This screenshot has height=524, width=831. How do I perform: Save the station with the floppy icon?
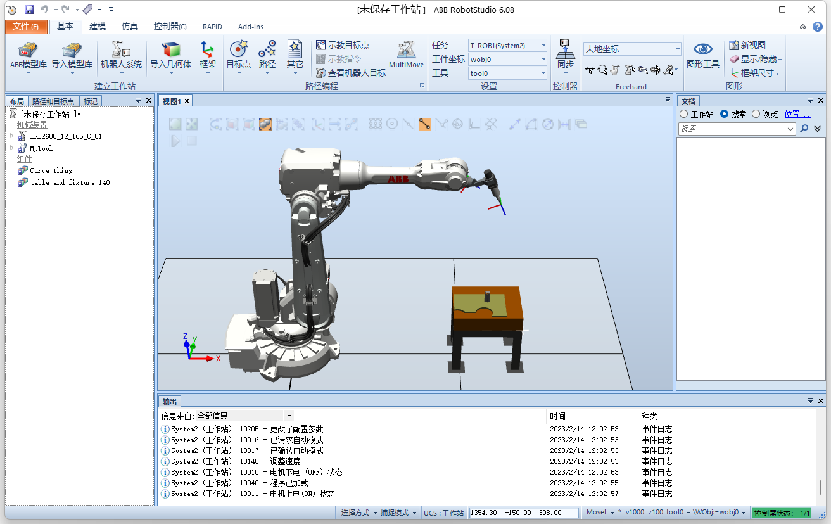(x=29, y=10)
